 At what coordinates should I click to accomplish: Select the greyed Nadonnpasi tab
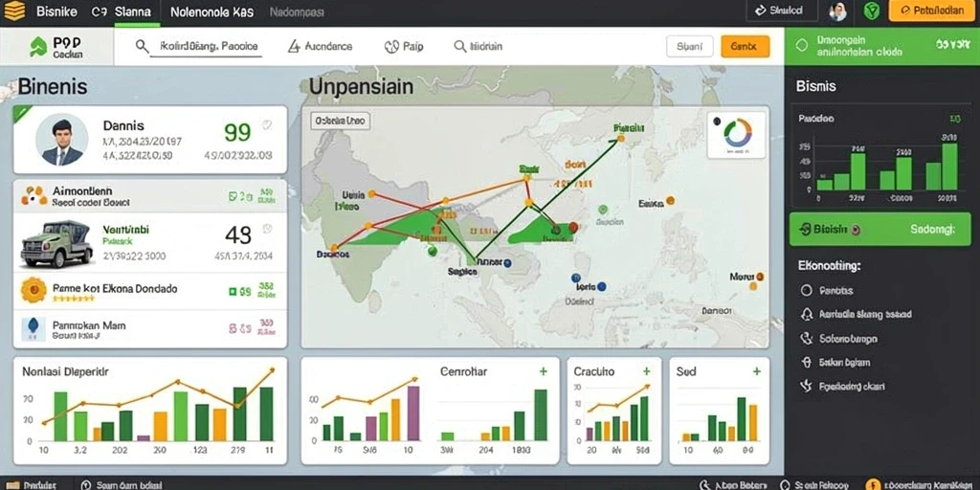(297, 11)
